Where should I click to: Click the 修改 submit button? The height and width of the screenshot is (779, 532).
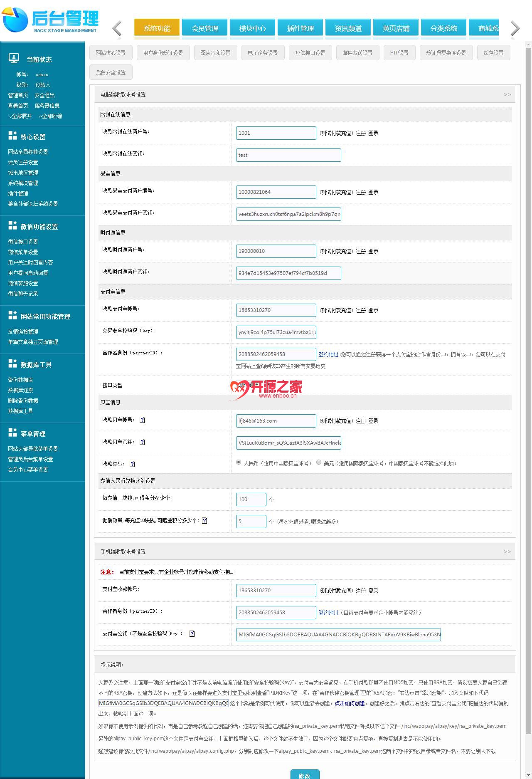coord(305,774)
